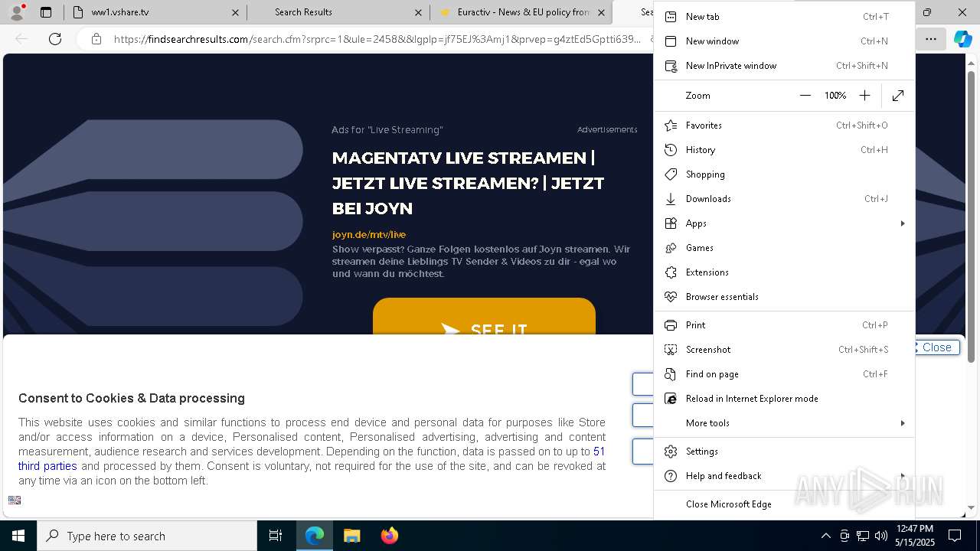Click Reload in Internet Explorer mode icon

click(x=671, y=398)
